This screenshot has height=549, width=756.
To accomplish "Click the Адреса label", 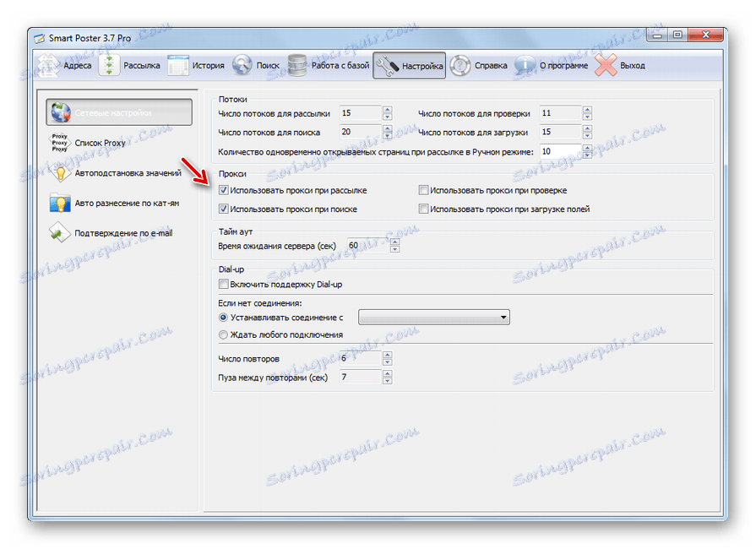I will pos(77,66).
